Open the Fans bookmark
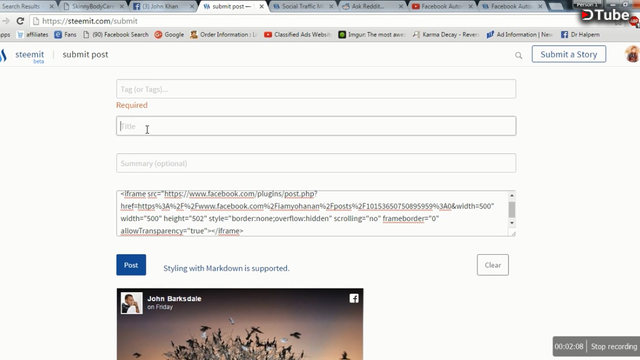 (x=65, y=35)
